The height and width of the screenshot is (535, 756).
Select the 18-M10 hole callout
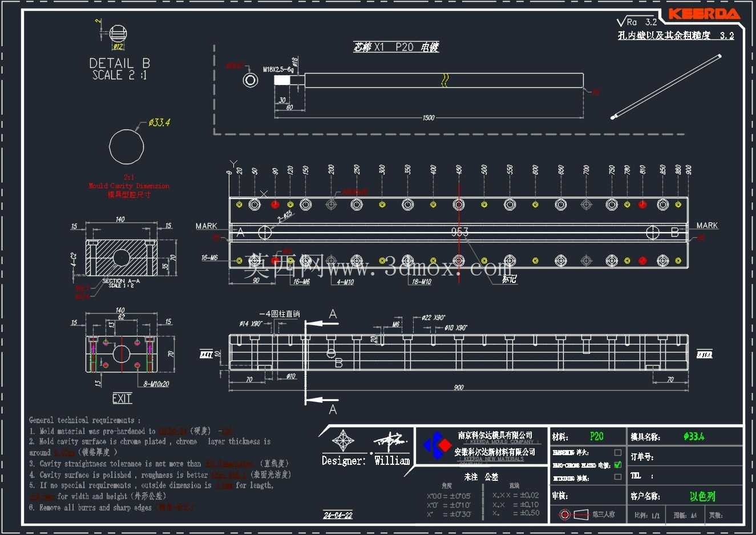coord(422,282)
